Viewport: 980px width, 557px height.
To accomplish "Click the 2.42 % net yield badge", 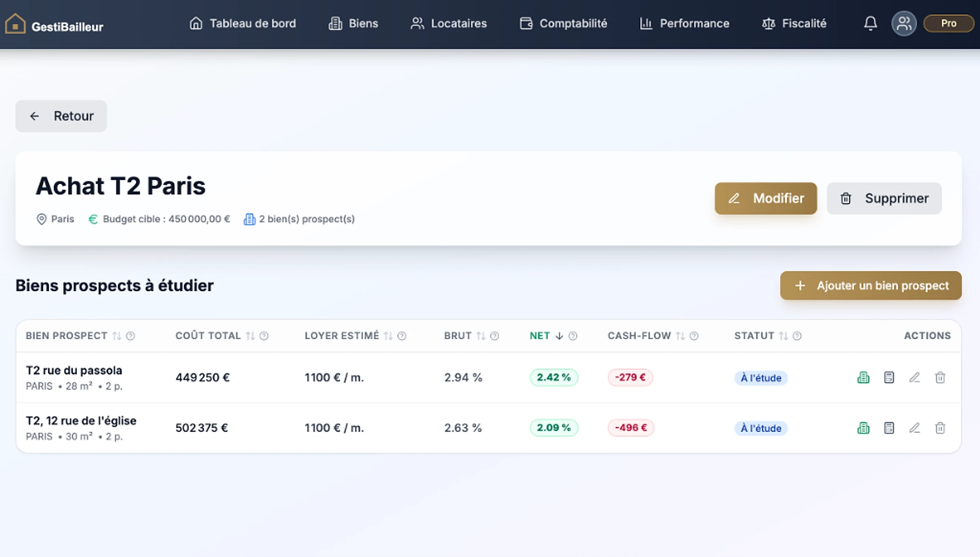I will click(x=554, y=377).
